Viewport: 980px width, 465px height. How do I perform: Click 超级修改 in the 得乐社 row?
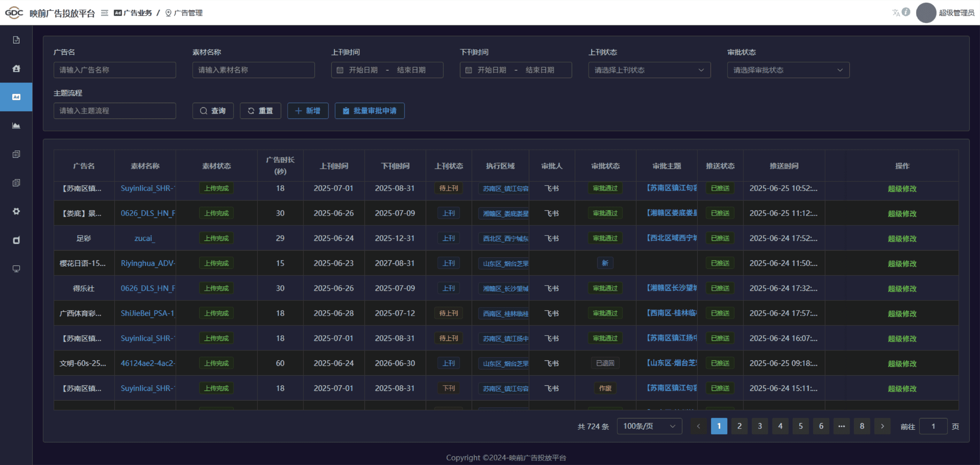point(902,289)
